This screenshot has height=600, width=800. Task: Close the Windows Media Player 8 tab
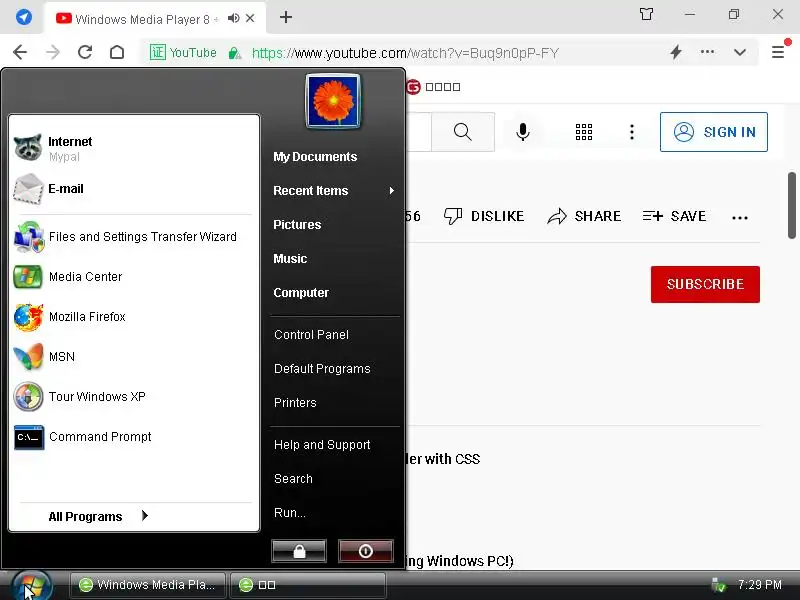tap(250, 18)
